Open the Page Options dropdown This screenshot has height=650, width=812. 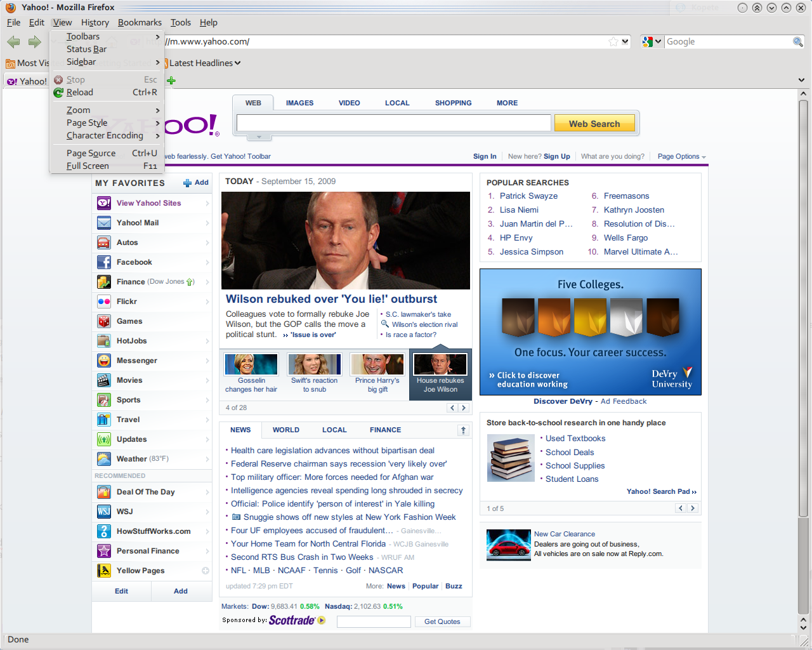tap(681, 156)
